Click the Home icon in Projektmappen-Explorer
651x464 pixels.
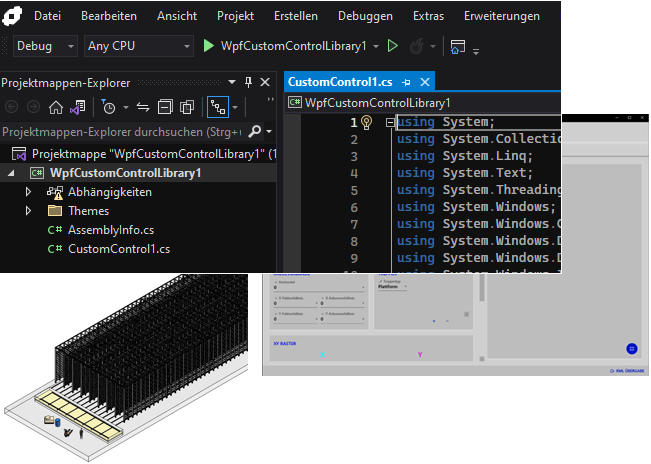[57, 107]
